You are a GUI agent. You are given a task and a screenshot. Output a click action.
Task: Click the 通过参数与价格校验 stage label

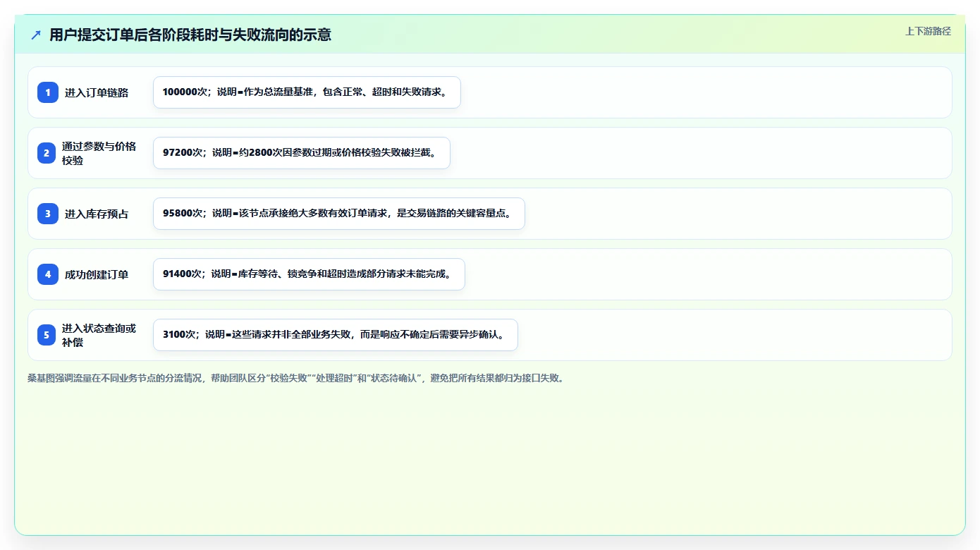point(99,153)
